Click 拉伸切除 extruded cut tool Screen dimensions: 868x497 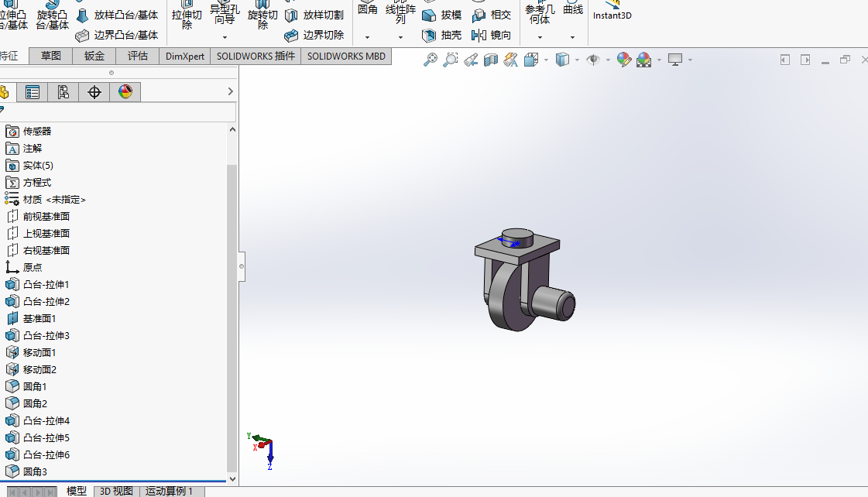tap(187, 15)
